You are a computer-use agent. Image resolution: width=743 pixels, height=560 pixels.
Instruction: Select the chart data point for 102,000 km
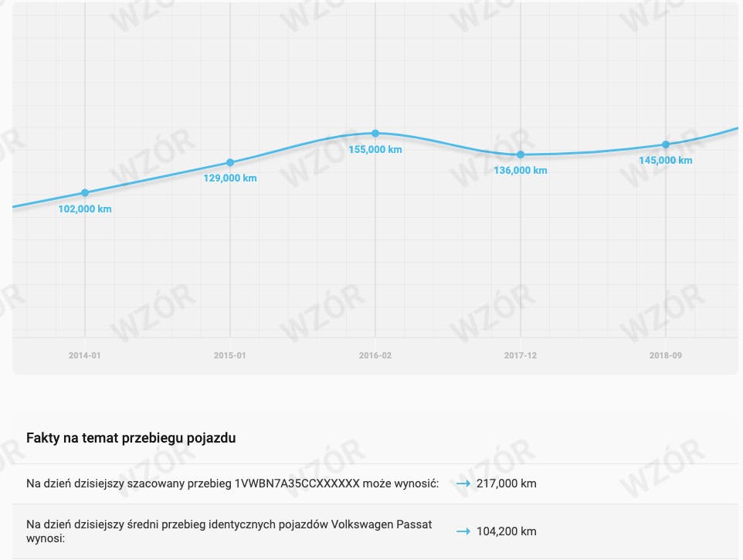click(x=85, y=192)
